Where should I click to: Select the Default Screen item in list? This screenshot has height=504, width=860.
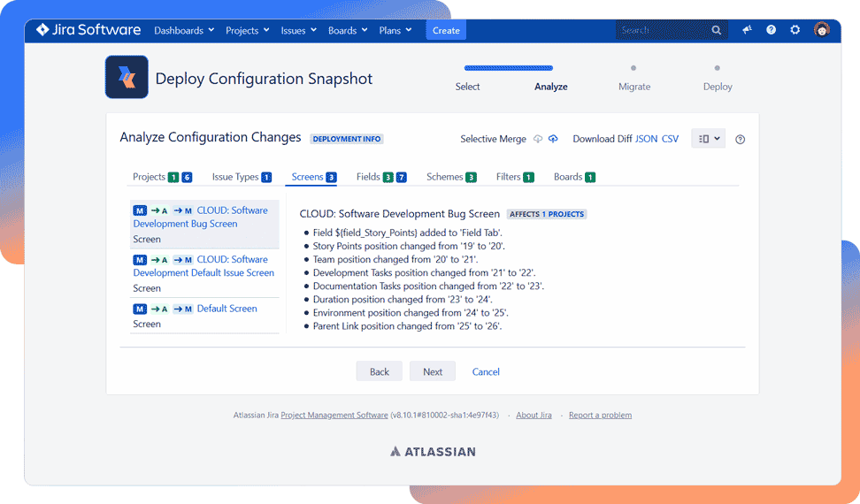click(x=227, y=309)
